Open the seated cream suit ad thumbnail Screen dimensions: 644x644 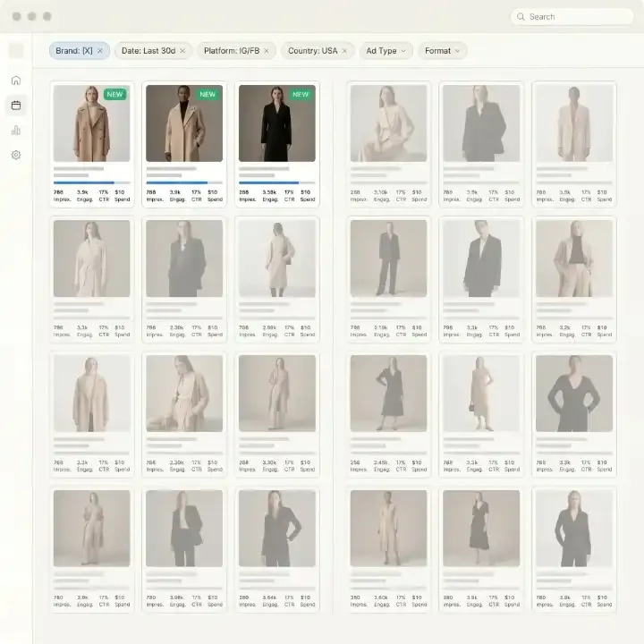(x=388, y=123)
